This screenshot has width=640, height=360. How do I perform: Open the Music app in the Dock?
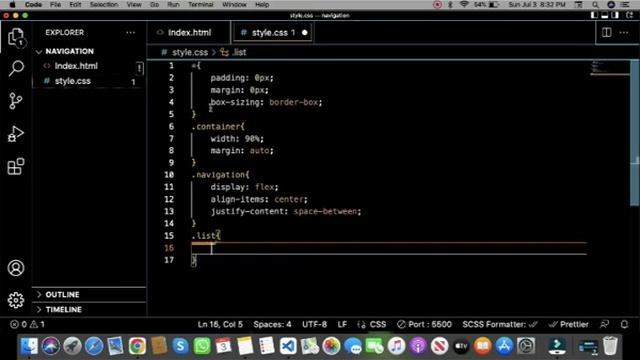pyautogui.click(x=396, y=346)
